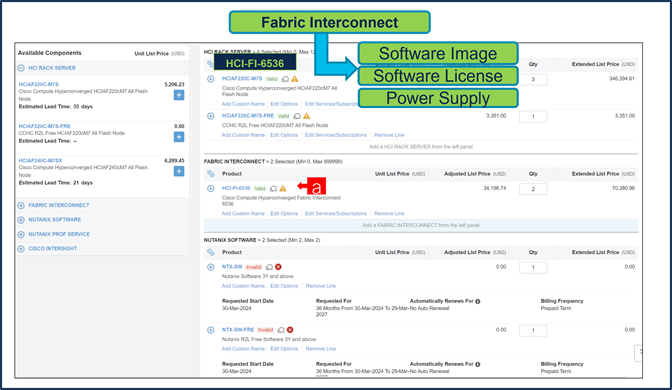Open the HCIAF220C-M7S link in selected items
672x390 pixels.
tap(242, 79)
